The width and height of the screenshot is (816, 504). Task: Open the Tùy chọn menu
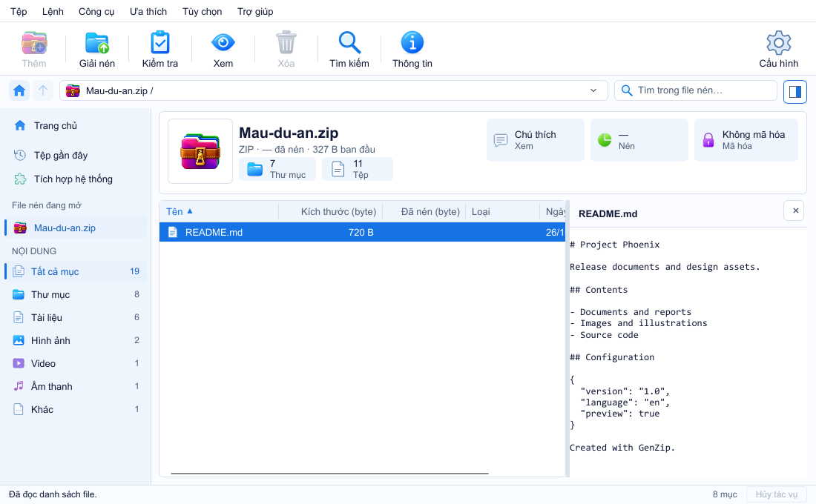pos(202,11)
